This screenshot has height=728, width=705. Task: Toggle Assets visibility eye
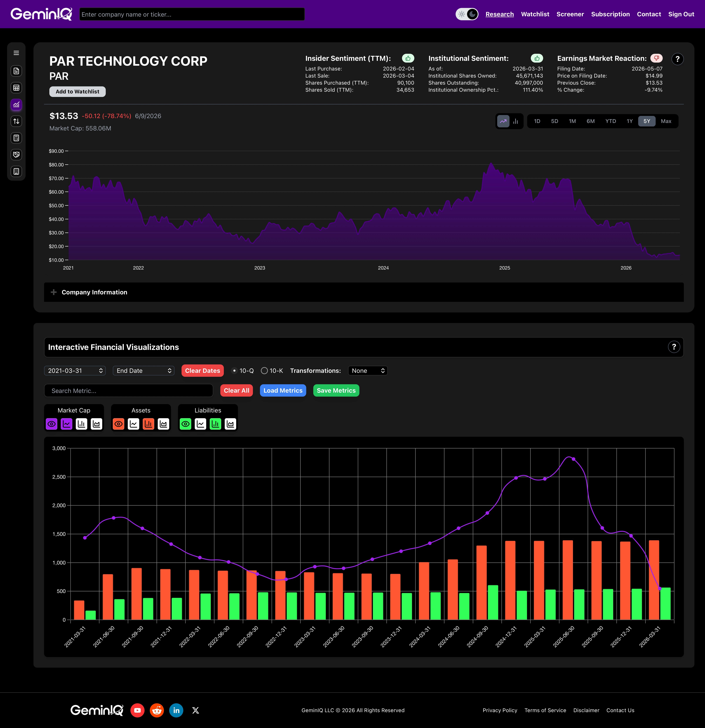119,424
